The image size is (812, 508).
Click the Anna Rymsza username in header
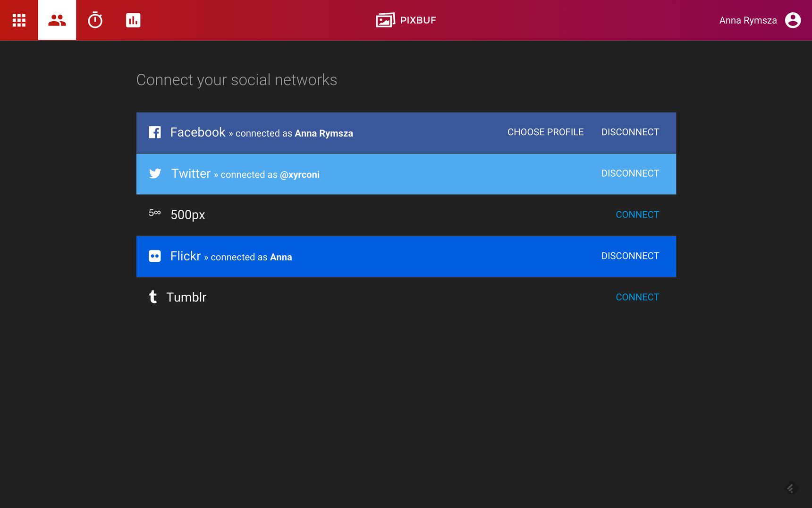point(748,20)
